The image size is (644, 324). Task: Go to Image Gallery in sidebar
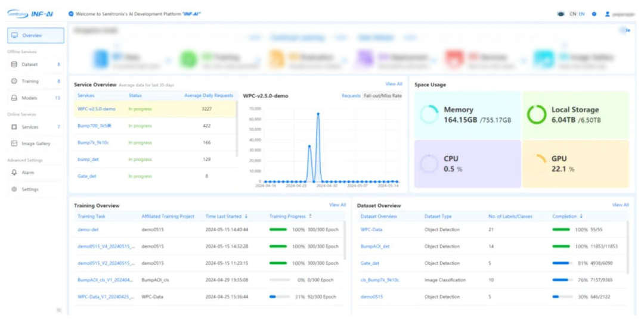pos(36,144)
